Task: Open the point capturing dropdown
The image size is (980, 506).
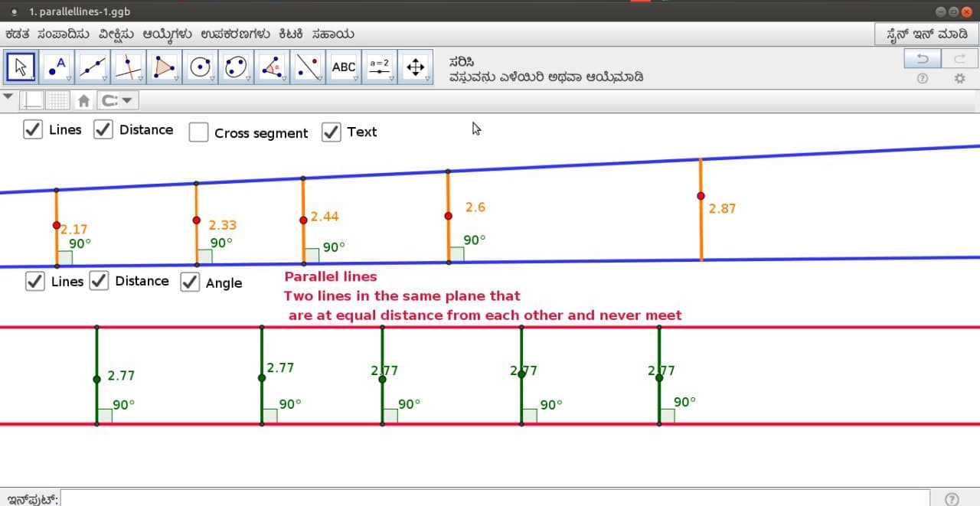Action: [118, 100]
